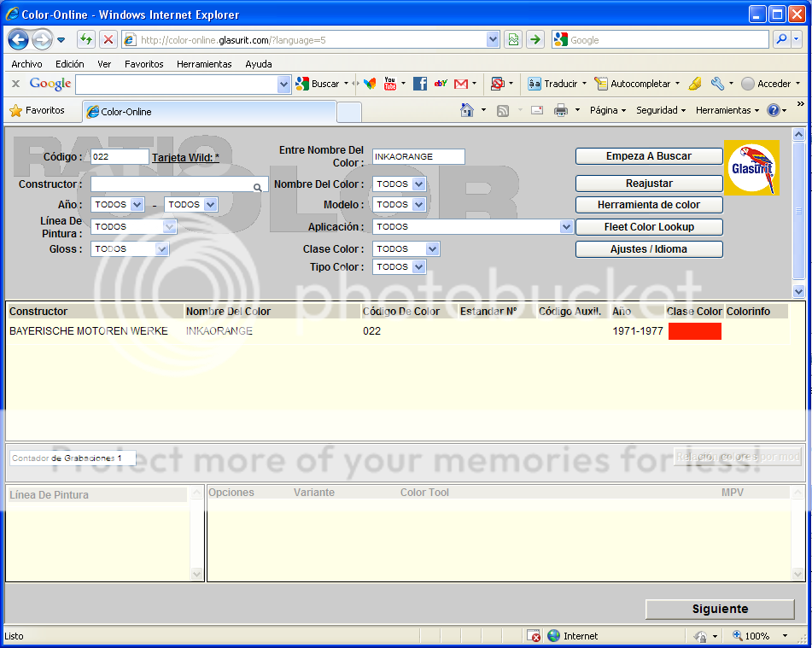Open the Gloss dropdown list
Screen dimensions: 812x648
[x=162, y=249]
